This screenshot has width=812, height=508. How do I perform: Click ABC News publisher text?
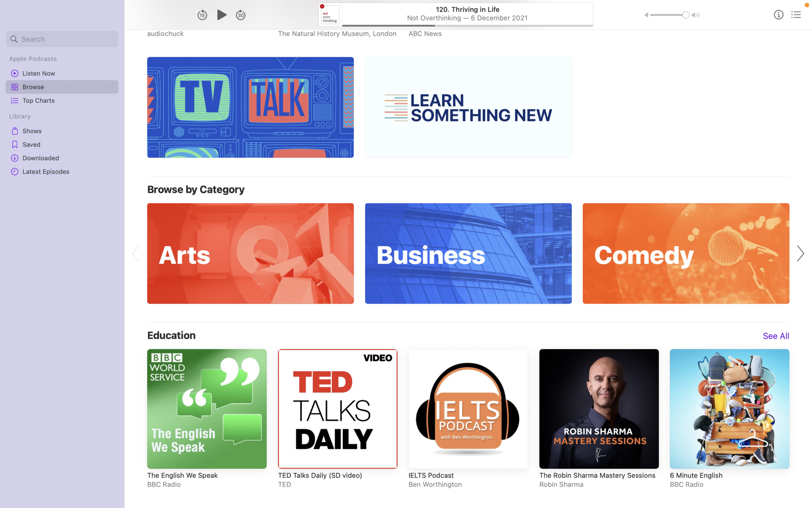pos(425,34)
